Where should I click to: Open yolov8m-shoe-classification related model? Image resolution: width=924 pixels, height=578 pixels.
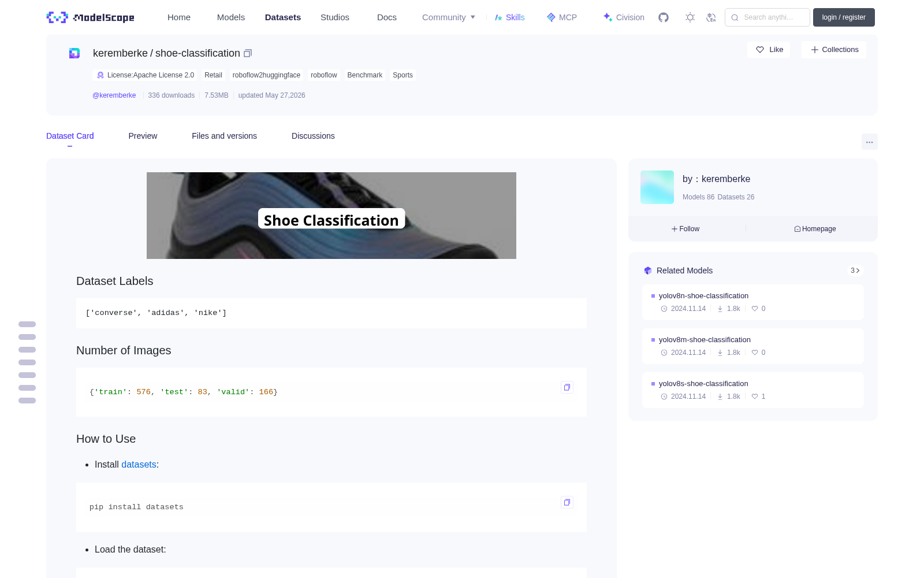[x=753, y=346]
